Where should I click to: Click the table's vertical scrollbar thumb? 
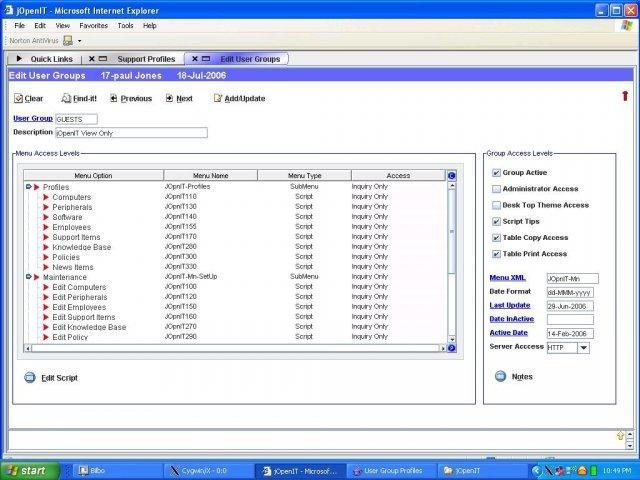tap(451, 232)
